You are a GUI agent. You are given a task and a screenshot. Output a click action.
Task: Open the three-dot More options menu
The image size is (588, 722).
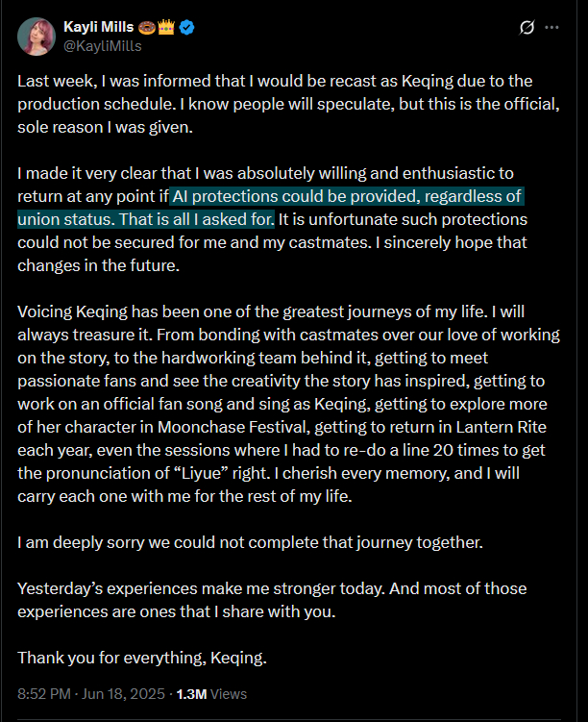(551, 28)
